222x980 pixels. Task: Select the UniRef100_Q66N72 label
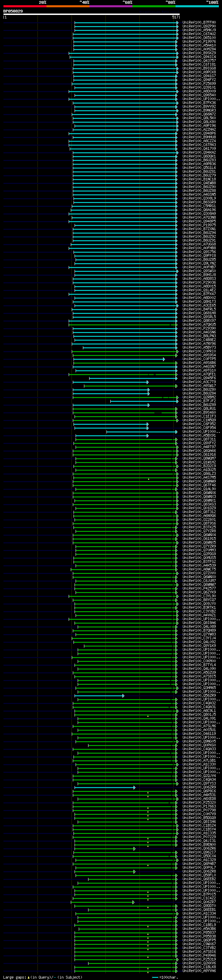click(x=199, y=114)
